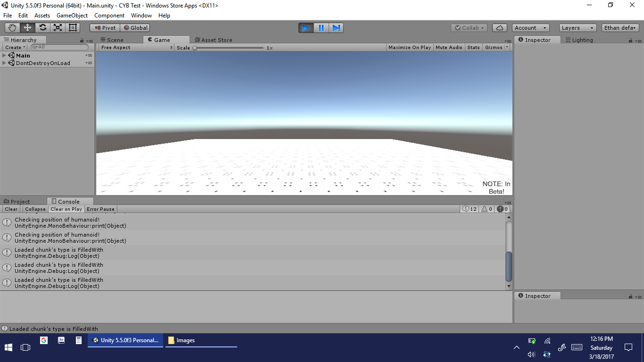This screenshot has height=362, width=644.
Task: Toggle Error Pause in Console
Action: pyautogui.click(x=100, y=209)
